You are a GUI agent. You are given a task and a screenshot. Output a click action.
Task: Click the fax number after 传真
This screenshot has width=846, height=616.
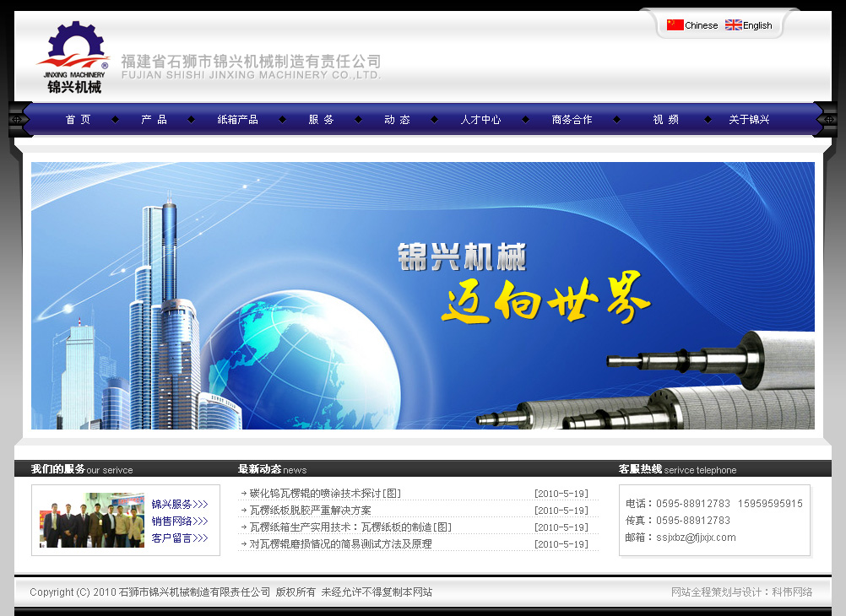pyautogui.click(x=693, y=520)
